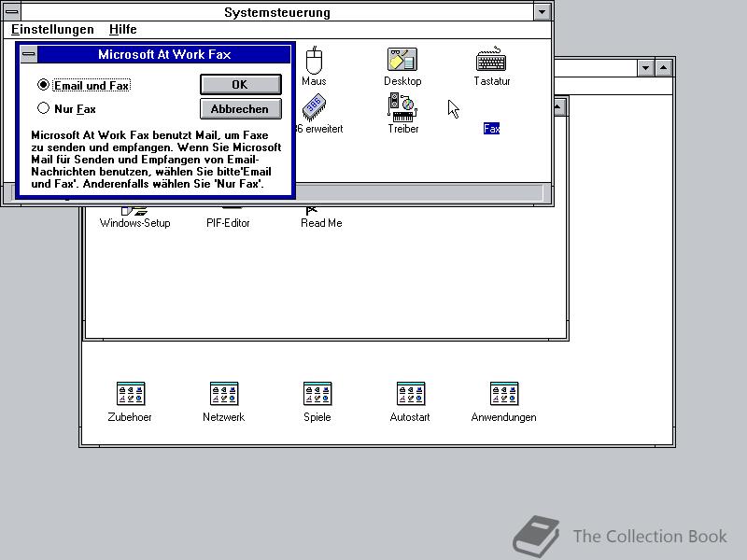Open Microsoft At Work Fax dialog control menu
The width and height of the screenshot is (747, 560).
tap(29, 54)
